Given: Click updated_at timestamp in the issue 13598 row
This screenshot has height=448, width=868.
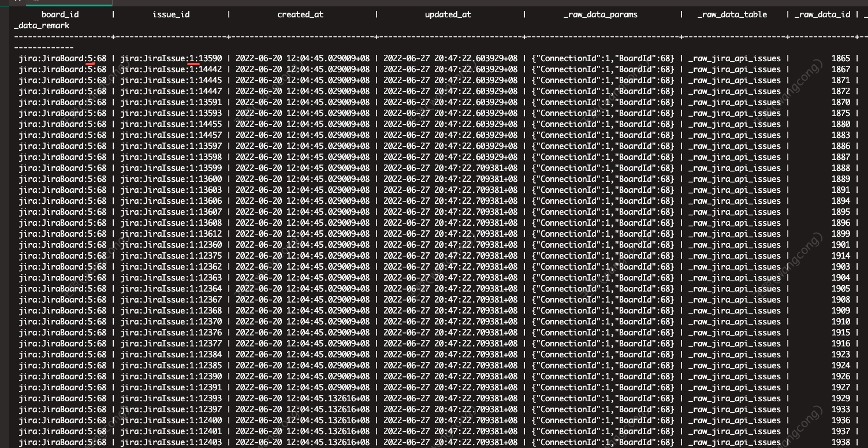Looking at the screenshot, I should [450, 157].
